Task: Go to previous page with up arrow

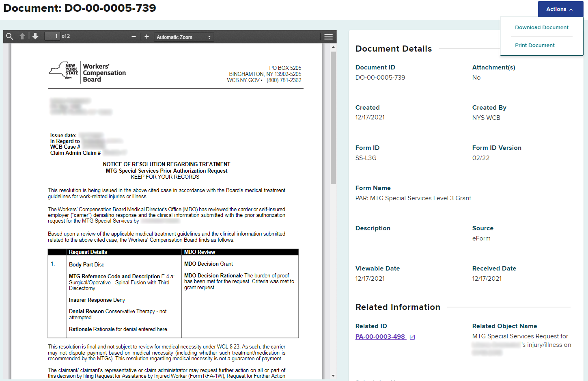Action: click(x=22, y=37)
